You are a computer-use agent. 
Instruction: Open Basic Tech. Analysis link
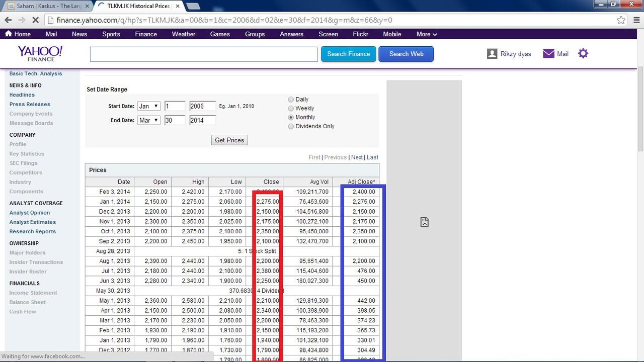pyautogui.click(x=36, y=73)
